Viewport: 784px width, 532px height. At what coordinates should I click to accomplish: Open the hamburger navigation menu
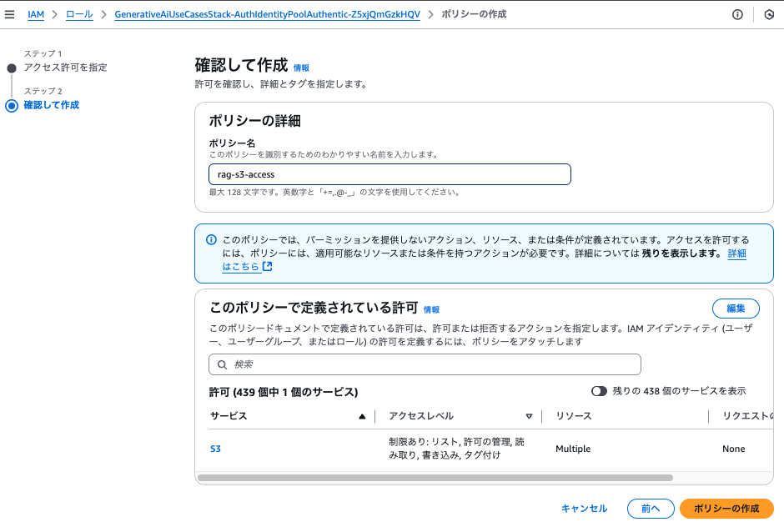coord(9,14)
